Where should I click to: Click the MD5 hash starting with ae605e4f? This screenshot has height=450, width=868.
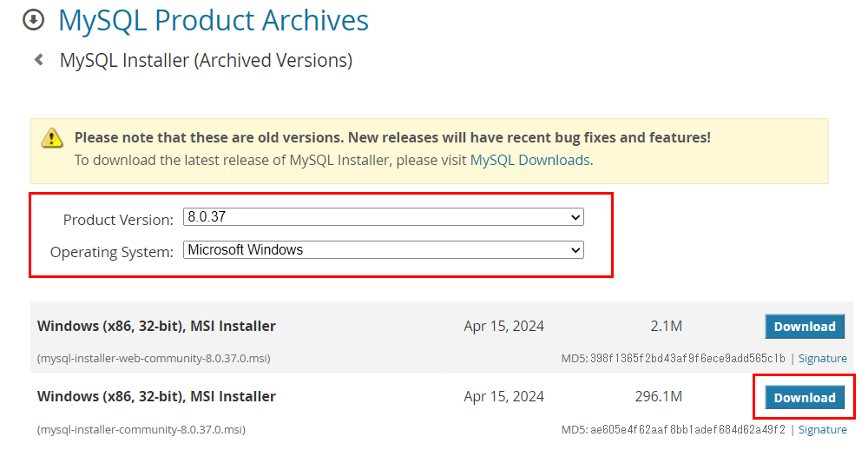point(687,429)
